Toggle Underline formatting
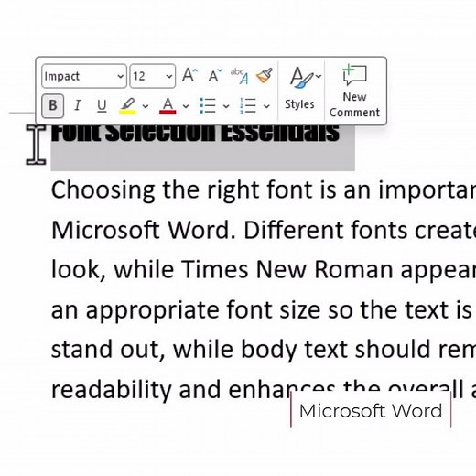 102,106
